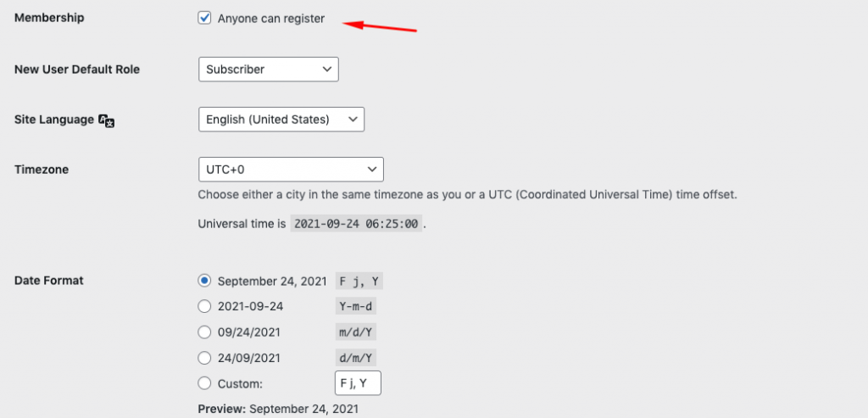Click the Y-m-d format code
868x418 pixels.
[356, 306]
